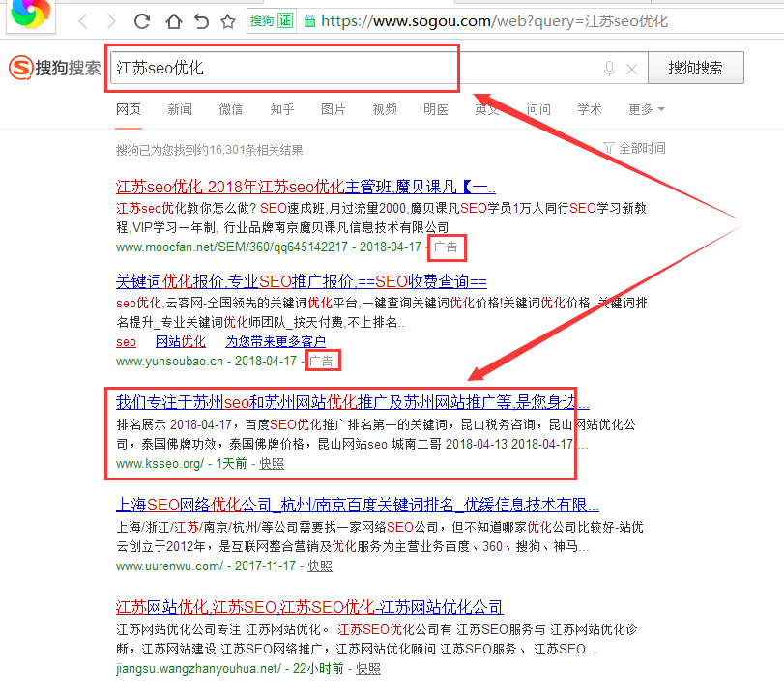Click the seo sublink under yunsoubao result
The height and width of the screenshot is (697, 784).
[x=126, y=342]
